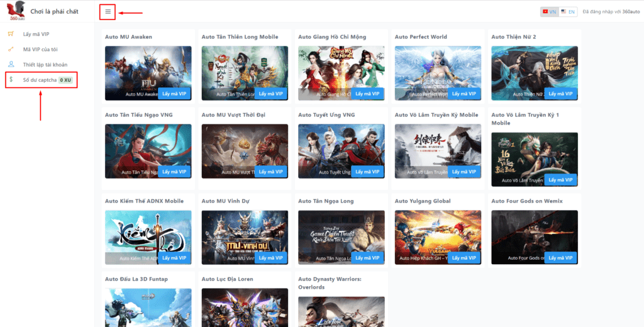Get VIP code for Auto Yulgang Global
Screen dimensions: 644x327
tap(464, 258)
